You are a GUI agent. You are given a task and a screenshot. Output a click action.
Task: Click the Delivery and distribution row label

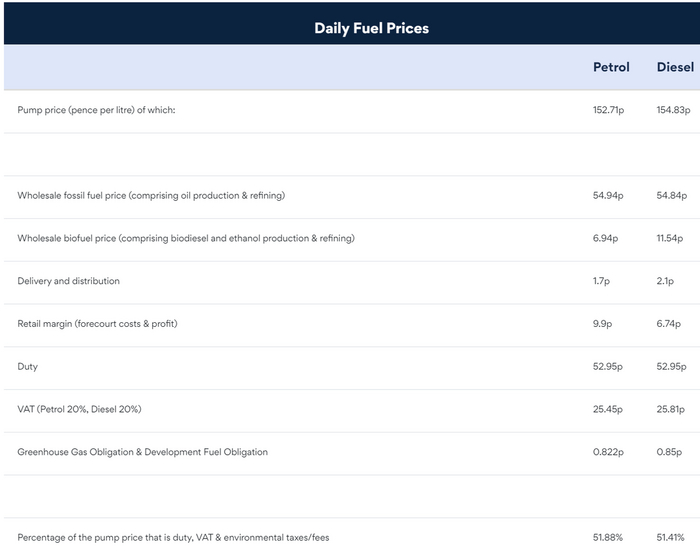point(69,281)
